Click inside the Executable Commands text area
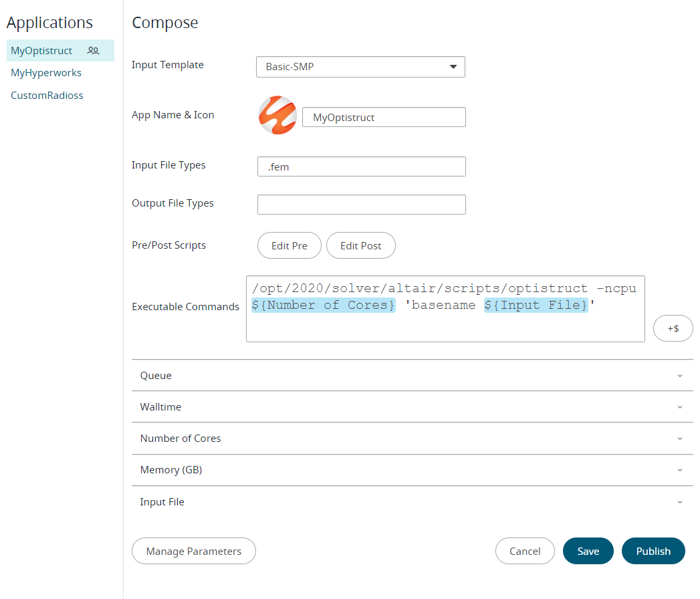The height and width of the screenshot is (599, 700). (x=445, y=309)
